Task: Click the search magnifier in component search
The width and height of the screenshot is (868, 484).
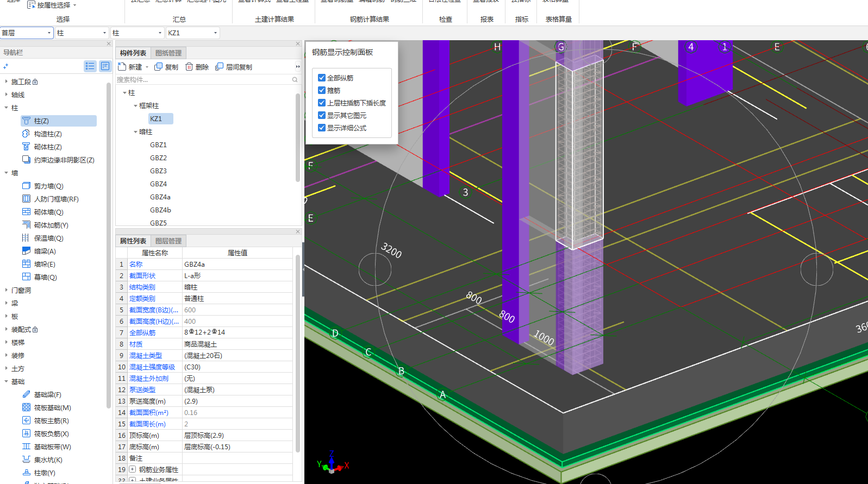Action: click(295, 79)
